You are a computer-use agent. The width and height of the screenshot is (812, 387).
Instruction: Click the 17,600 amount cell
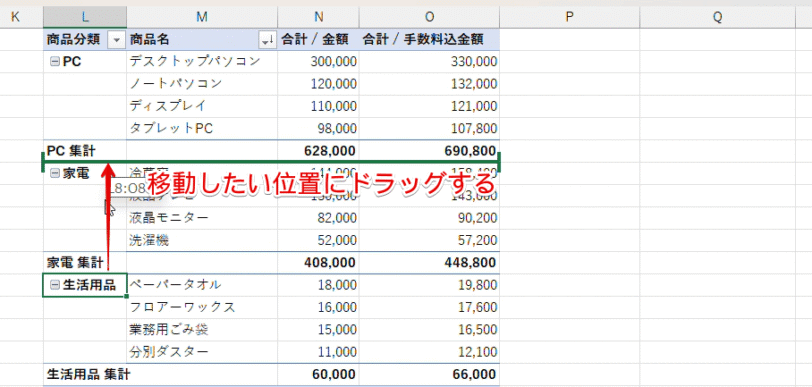coord(429,307)
